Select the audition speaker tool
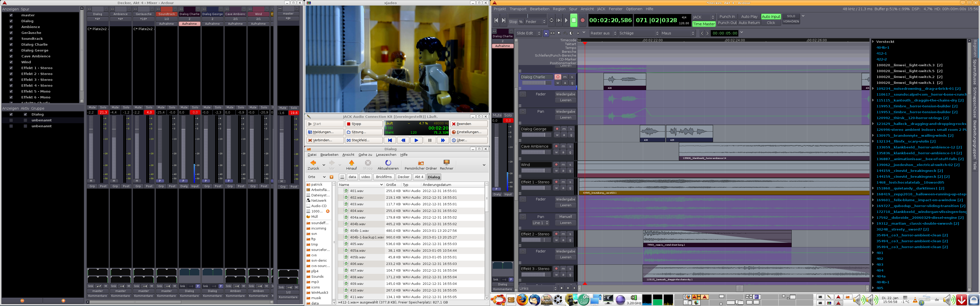 (x=578, y=33)
